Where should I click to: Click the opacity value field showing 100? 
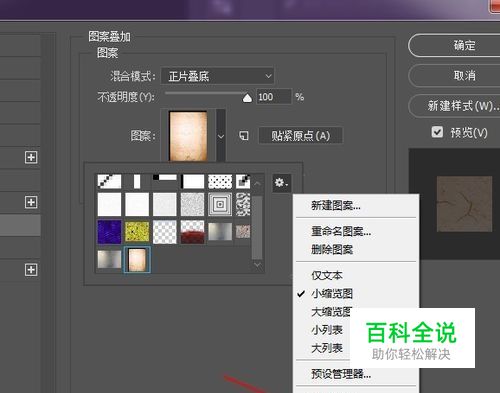point(274,97)
